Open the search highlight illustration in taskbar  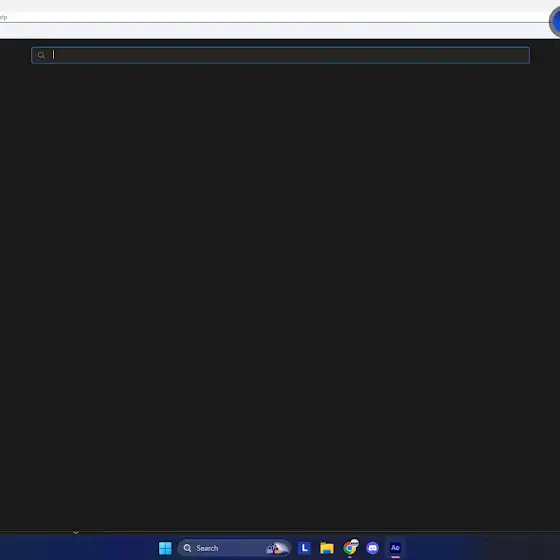point(277,548)
